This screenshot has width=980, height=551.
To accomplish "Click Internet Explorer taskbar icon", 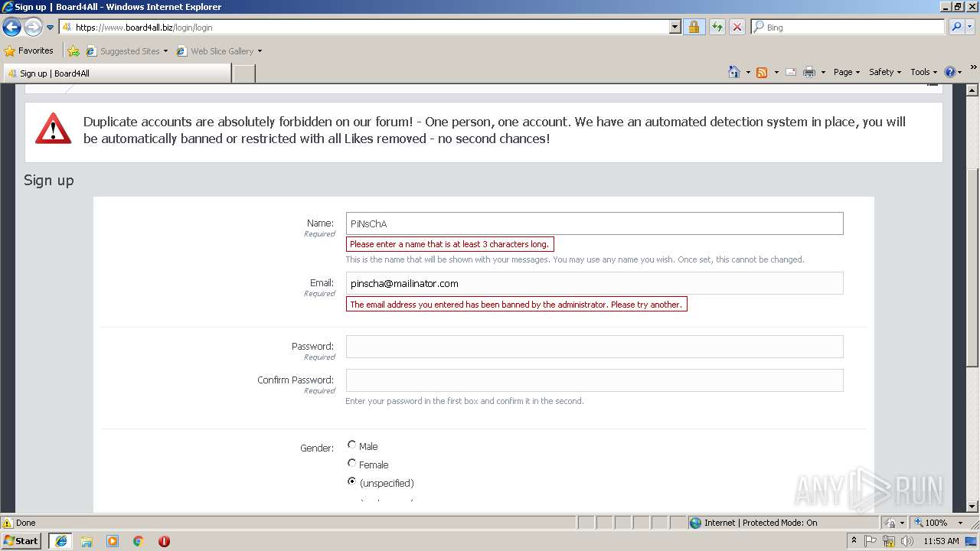I will coord(60,541).
